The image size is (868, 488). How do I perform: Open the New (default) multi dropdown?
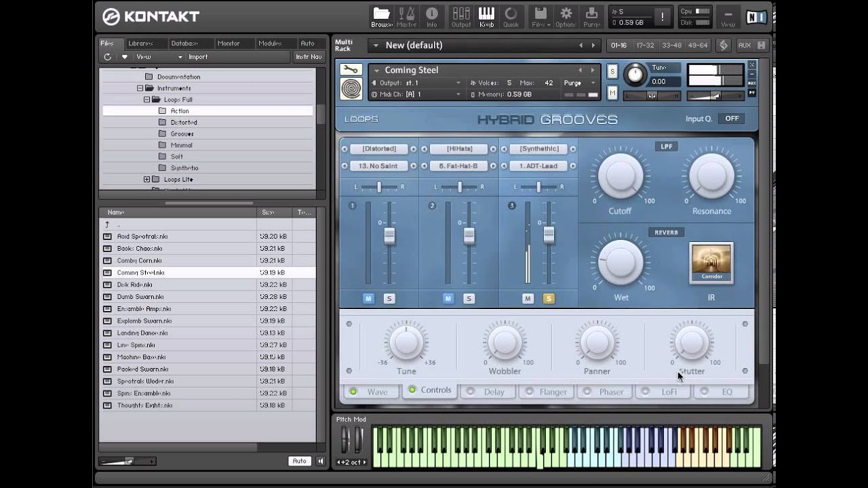(x=376, y=45)
